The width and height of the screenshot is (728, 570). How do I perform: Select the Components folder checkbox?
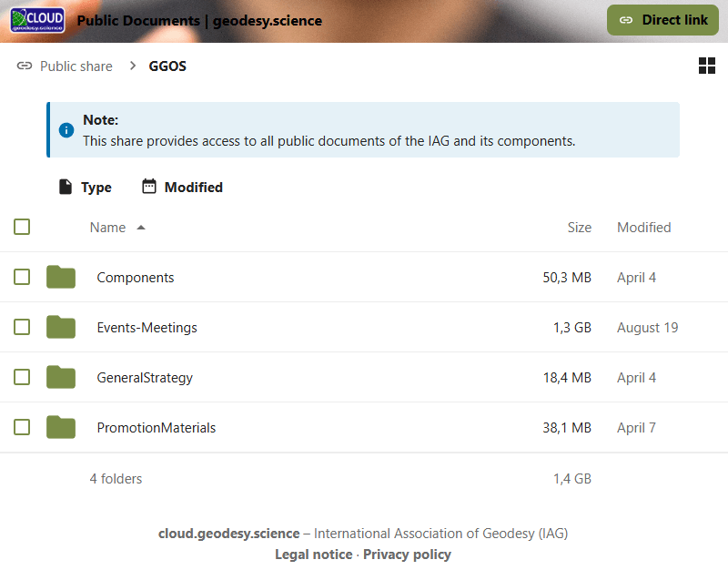[22, 277]
